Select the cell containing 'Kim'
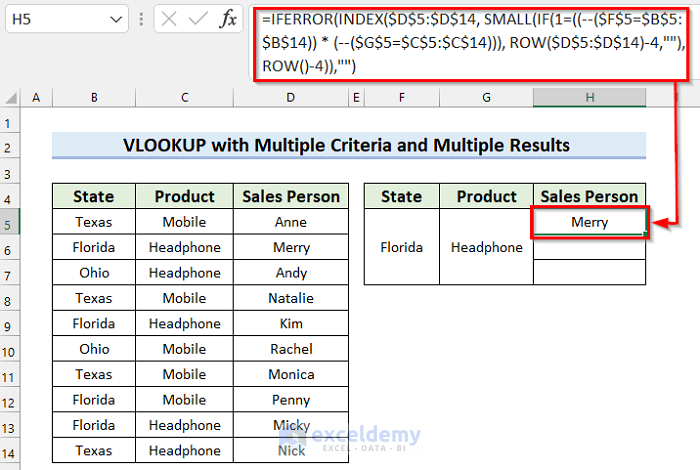 (x=291, y=323)
